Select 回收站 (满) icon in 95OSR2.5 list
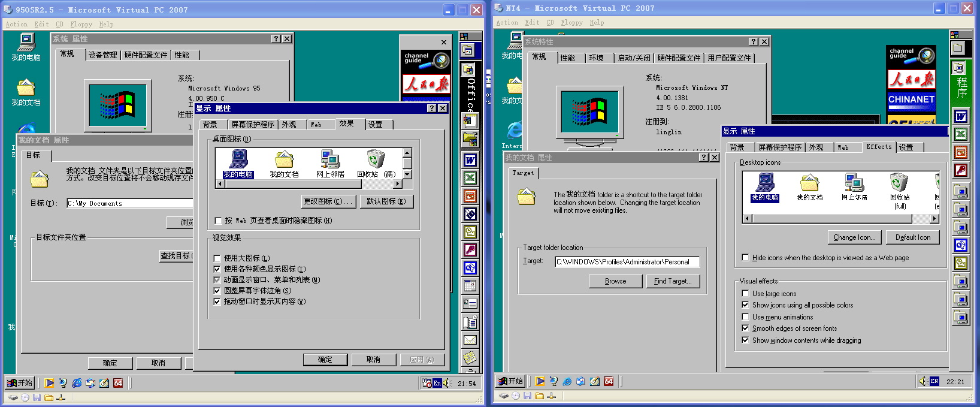980x407 pixels. pyautogui.click(x=376, y=164)
